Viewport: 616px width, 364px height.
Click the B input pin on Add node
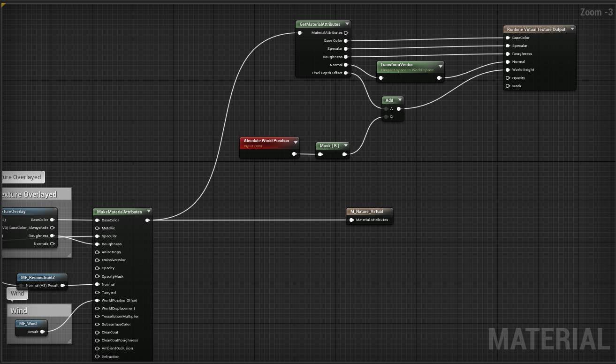(386, 116)
